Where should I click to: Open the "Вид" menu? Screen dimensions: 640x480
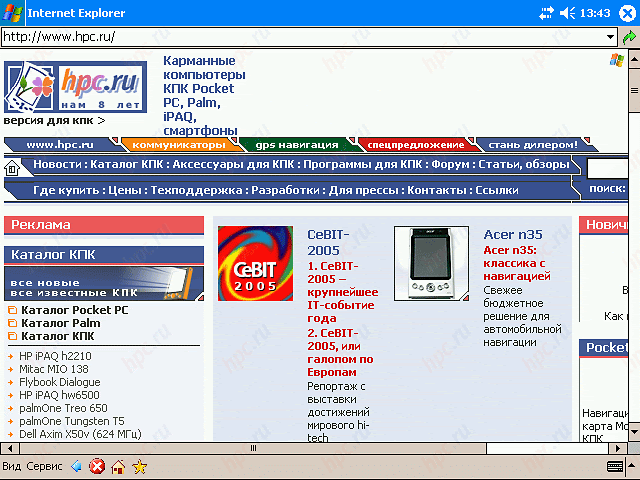pos(11,466)
